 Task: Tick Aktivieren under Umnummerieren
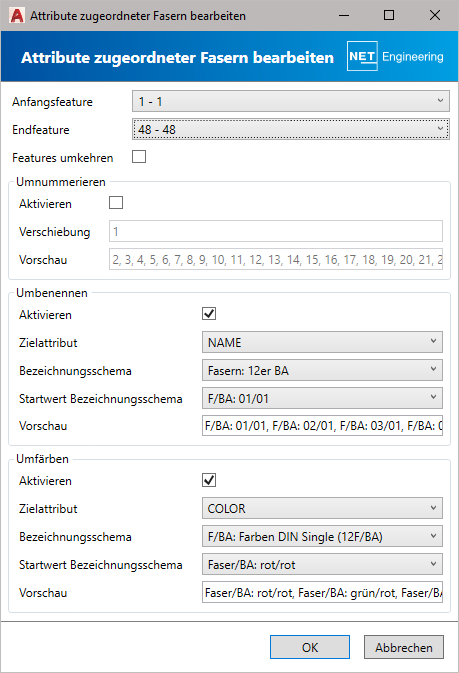(116, 203)
